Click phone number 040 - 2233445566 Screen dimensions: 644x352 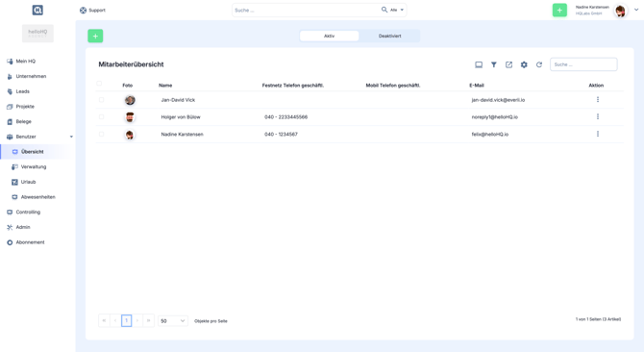pos(285,117)
